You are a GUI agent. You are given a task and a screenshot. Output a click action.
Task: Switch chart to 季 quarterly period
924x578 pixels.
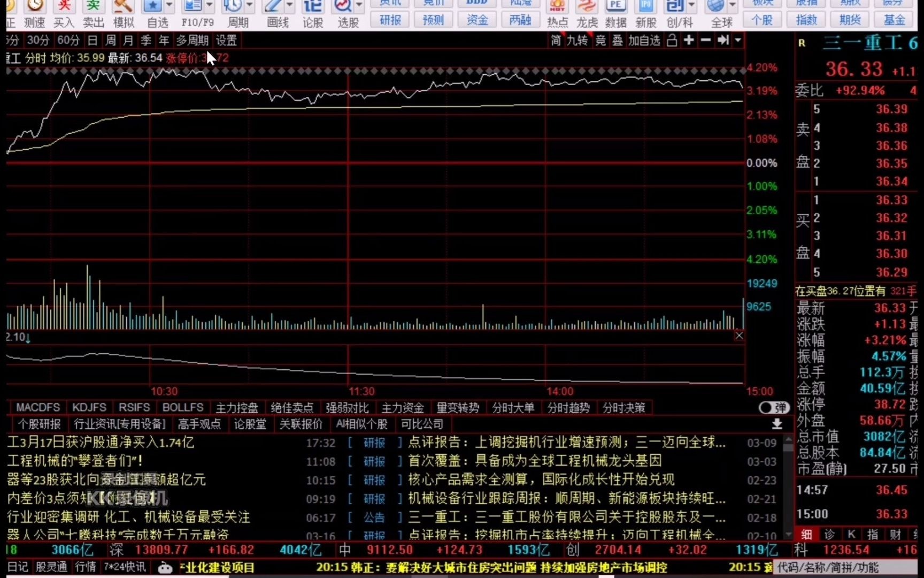coord(146,40)
